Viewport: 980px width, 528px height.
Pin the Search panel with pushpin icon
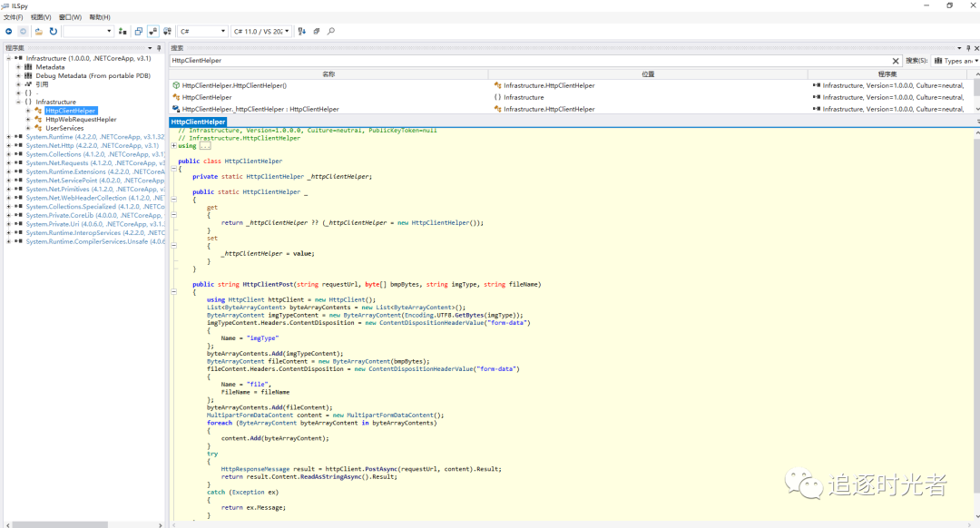967,48
